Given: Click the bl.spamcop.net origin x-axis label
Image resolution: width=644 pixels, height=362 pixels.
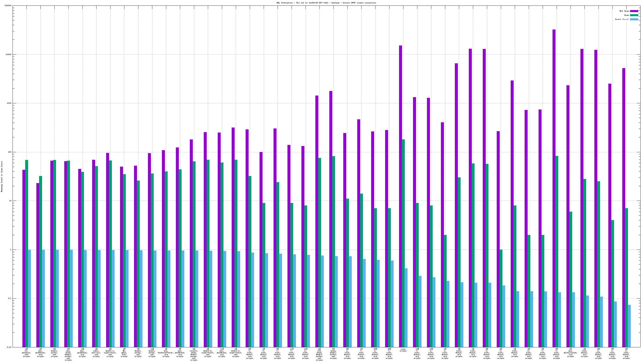Looking at the screenshot, I should 27,352.
